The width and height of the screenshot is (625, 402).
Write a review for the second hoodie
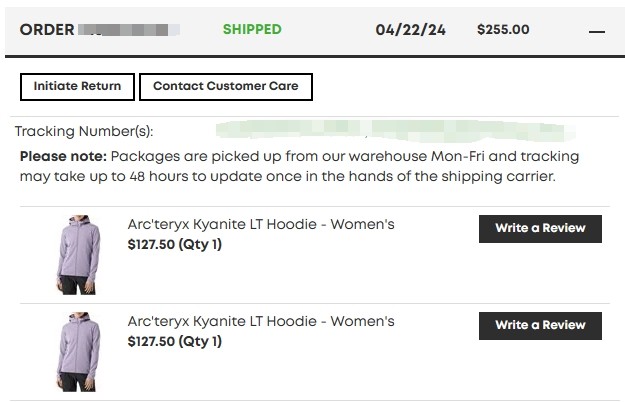coord(540,326)
